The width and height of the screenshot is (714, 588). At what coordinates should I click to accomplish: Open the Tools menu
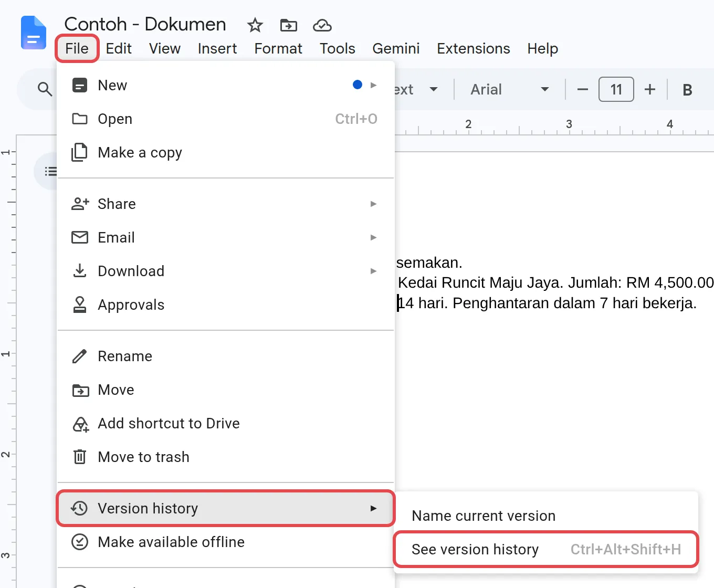(x=338, y=48)
